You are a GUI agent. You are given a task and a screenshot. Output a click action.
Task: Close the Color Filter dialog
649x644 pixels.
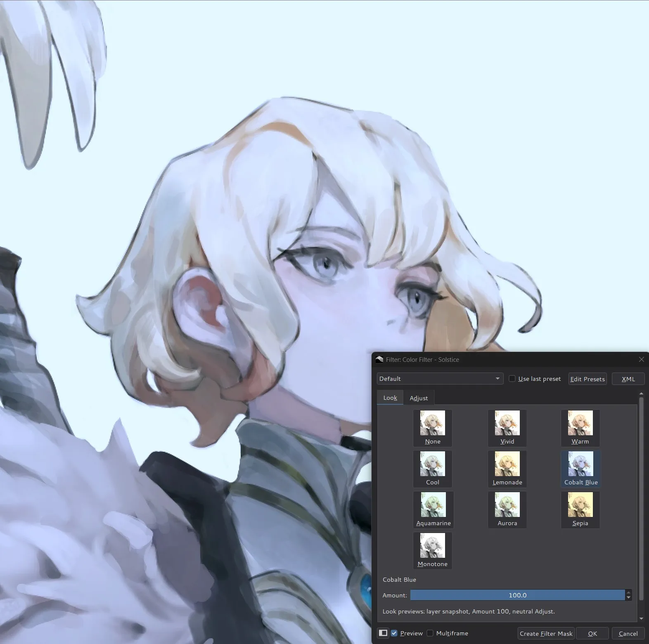[641, 359]
